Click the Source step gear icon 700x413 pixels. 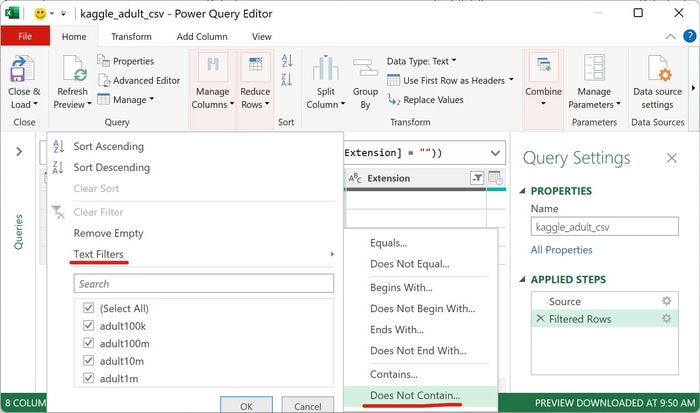[667, 301]
